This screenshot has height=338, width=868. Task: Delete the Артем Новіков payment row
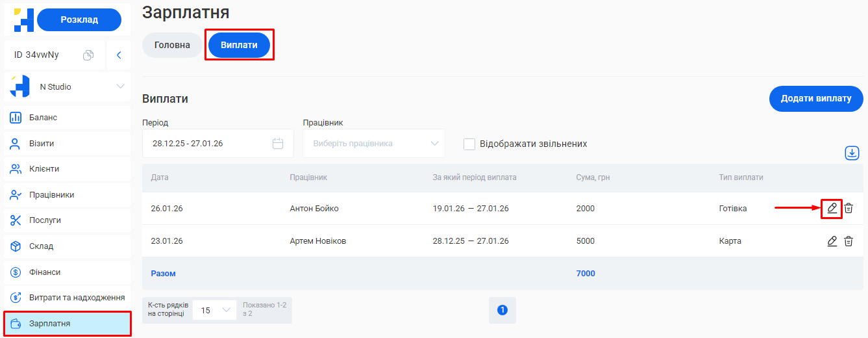[849, 241]
